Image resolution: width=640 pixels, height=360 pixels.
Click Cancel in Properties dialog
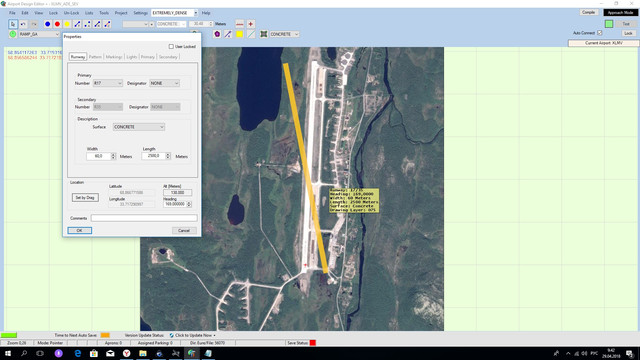(184, 231)
